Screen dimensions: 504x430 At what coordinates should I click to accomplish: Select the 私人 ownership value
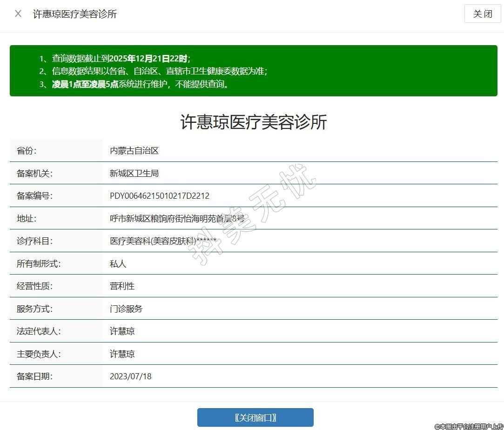(118, 264)
